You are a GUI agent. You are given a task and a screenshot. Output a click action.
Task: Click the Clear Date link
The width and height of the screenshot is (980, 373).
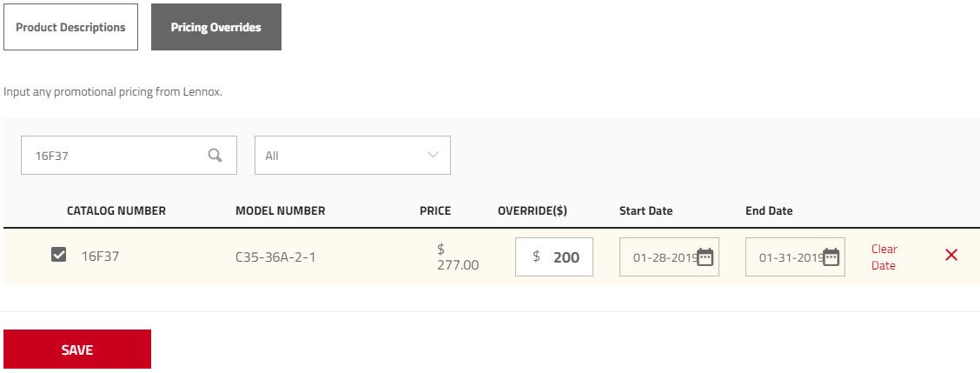tap(884, 257)
